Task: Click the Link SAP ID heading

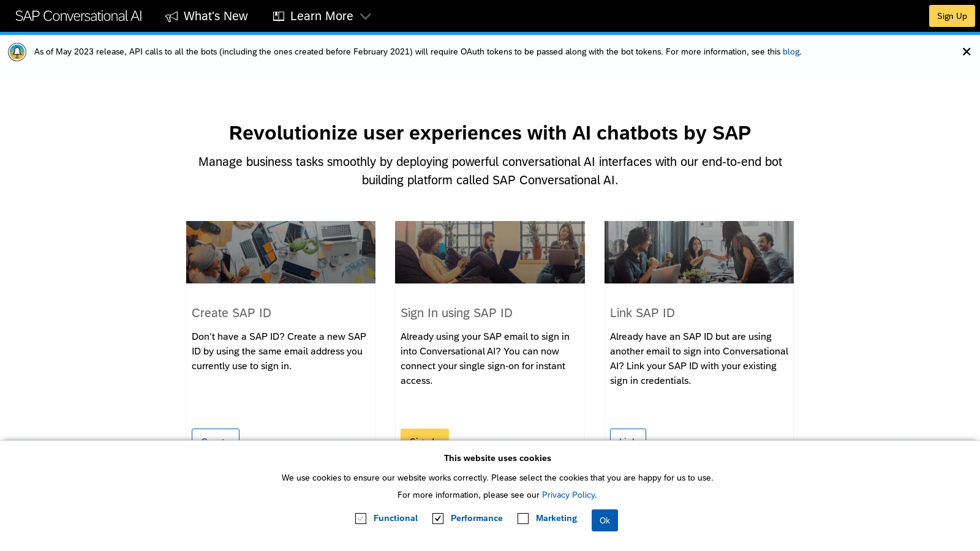Action: pyautogui.click(x=643, y=313)
